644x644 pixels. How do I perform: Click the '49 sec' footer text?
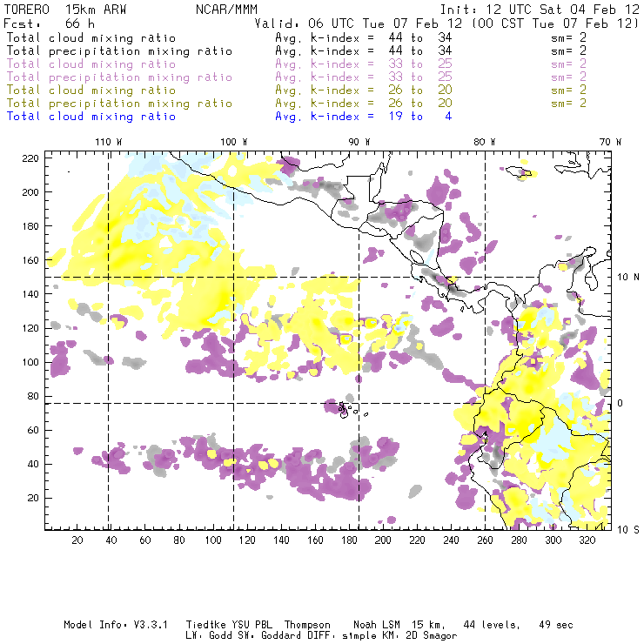click(x=556, y=625)
